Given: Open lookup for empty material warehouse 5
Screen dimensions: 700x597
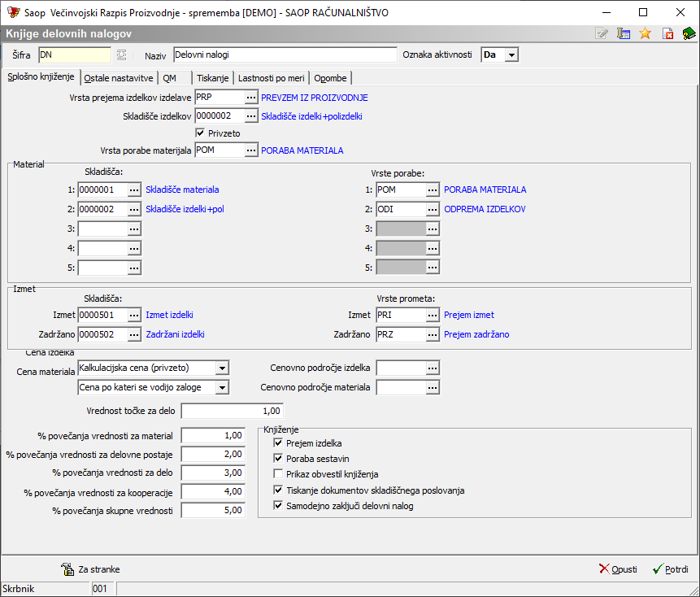Looking at the screenshot, I should 134,268.
